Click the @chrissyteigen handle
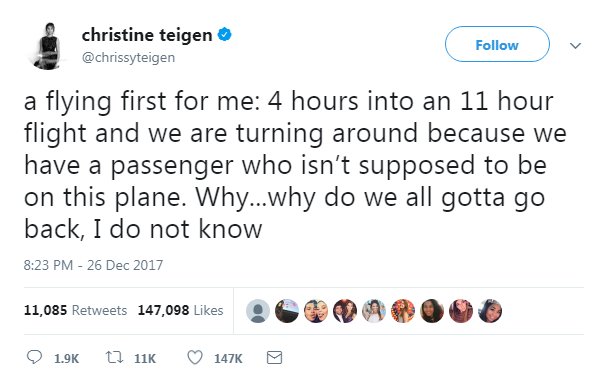Viewport: 604px width, 386px height. coord(128,57)
